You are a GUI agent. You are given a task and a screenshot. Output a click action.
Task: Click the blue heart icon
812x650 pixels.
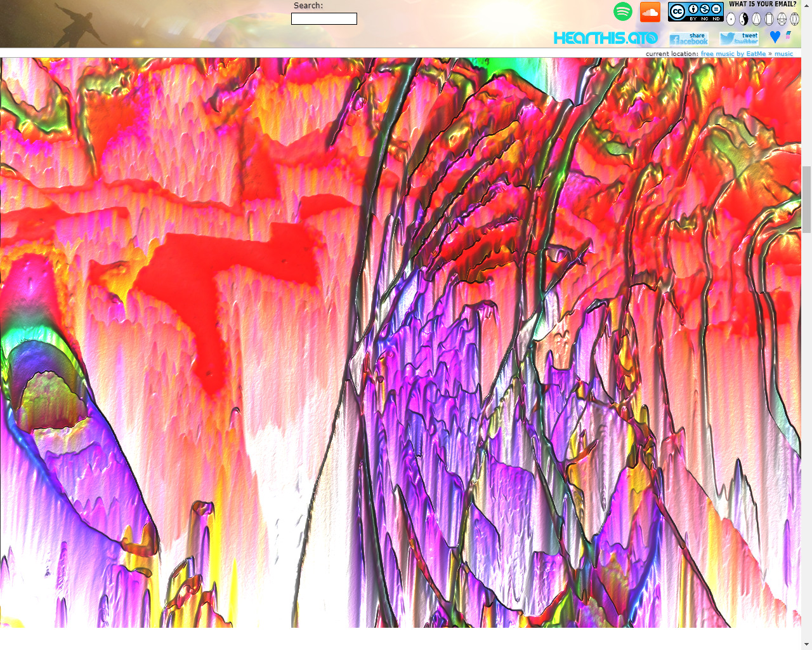(775, 37)
